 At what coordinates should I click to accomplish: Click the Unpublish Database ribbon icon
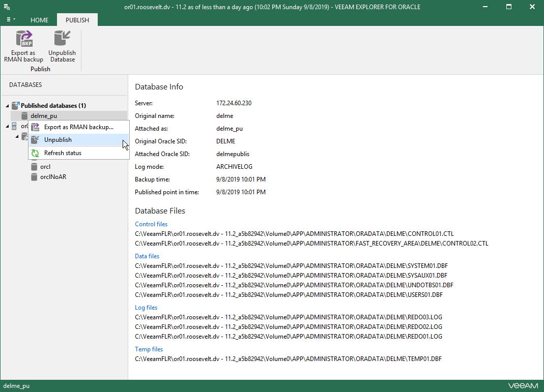62,39
